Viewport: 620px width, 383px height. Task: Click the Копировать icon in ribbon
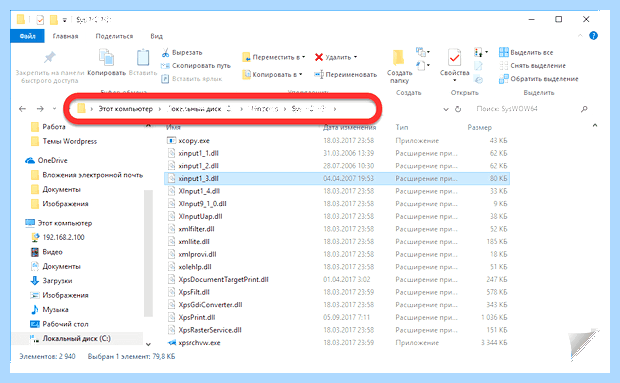[106, 58]
